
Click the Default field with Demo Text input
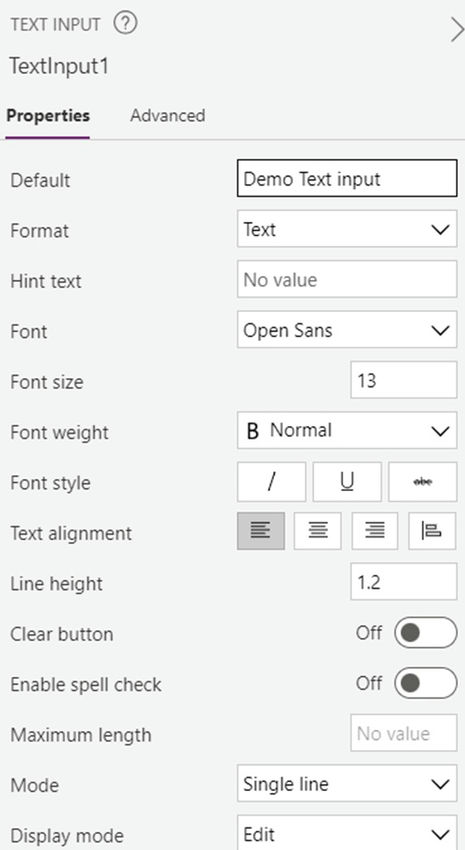pyautogui.click(x=347, y=178)
